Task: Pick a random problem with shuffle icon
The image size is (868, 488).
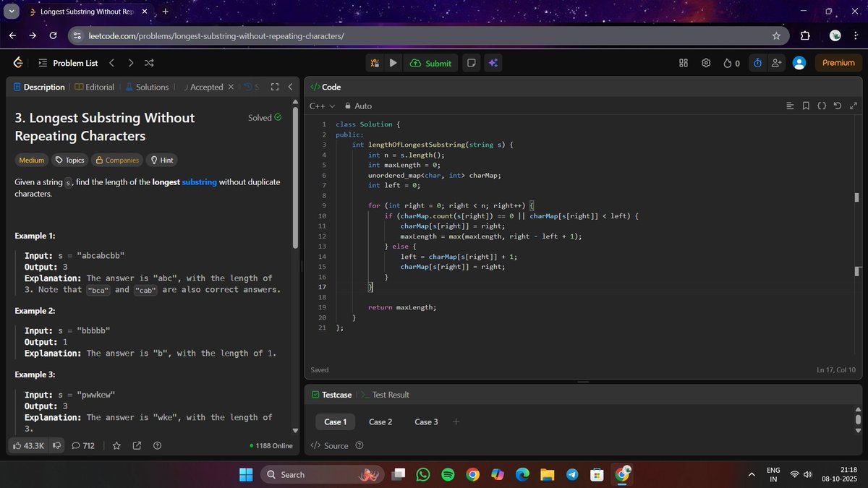Action: tap(149, 63)
